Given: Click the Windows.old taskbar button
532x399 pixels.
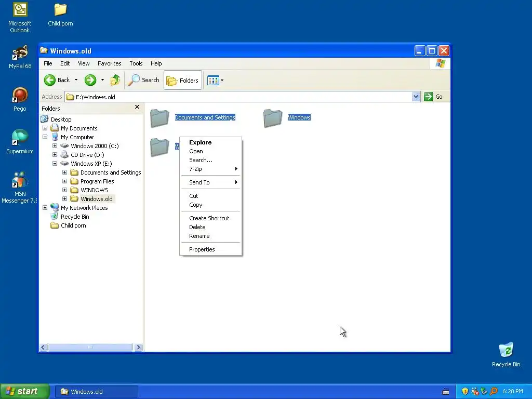Looking at the screenshot, I should pos(97,392).
